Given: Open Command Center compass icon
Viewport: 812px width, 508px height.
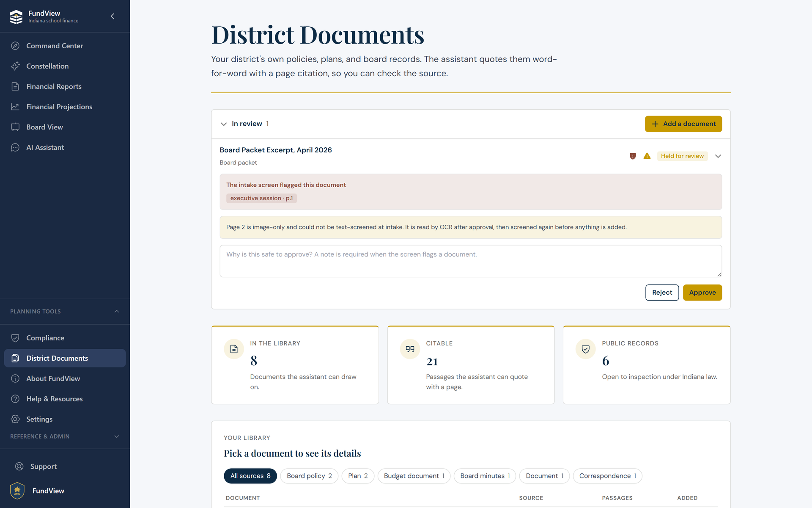Looking at the screenshot, I should click(x=15, y=46).
